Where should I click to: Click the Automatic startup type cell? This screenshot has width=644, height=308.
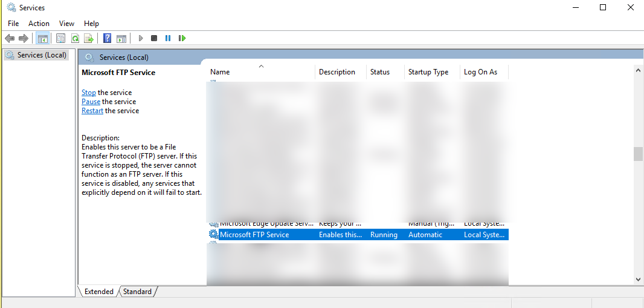point(425,235)
